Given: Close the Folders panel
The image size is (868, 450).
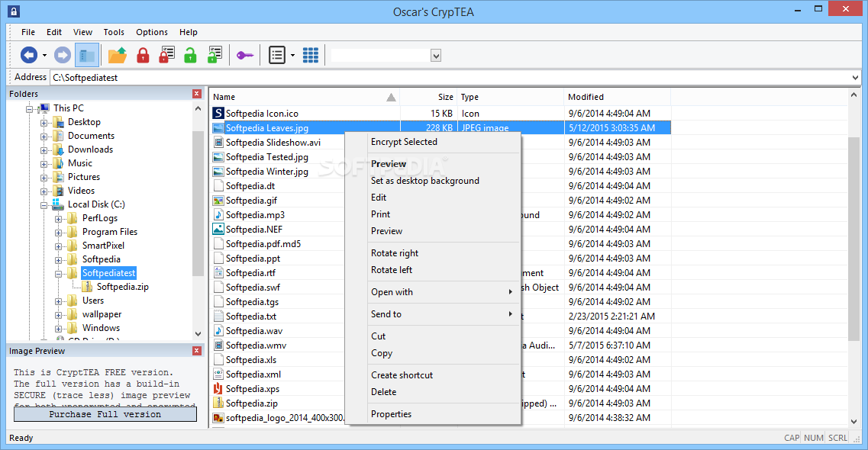Looking at the screenshot, I should 196,94.
